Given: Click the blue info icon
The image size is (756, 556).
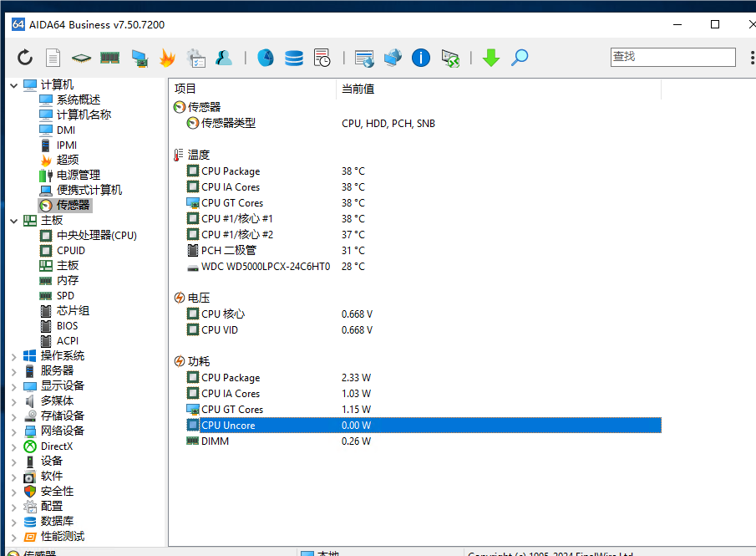Looking at the screenshot, I should coord(421,58).
